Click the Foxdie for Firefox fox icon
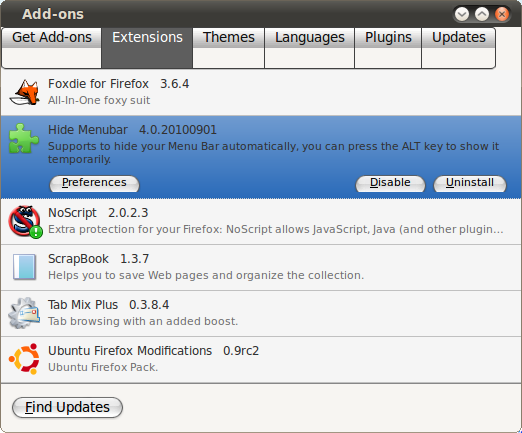Screen dimensions: 522x433 (24, 92)
